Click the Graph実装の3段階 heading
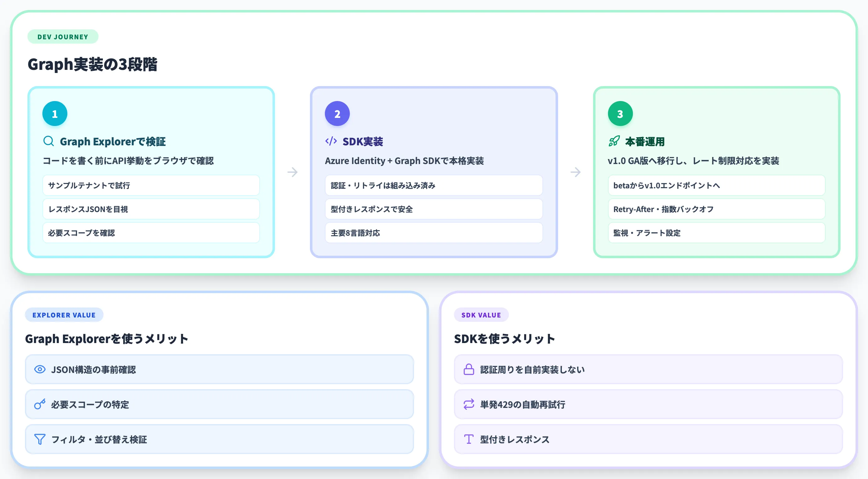This screenshot has height=479, width=868. pyautogui.click(x=92, y=64)
